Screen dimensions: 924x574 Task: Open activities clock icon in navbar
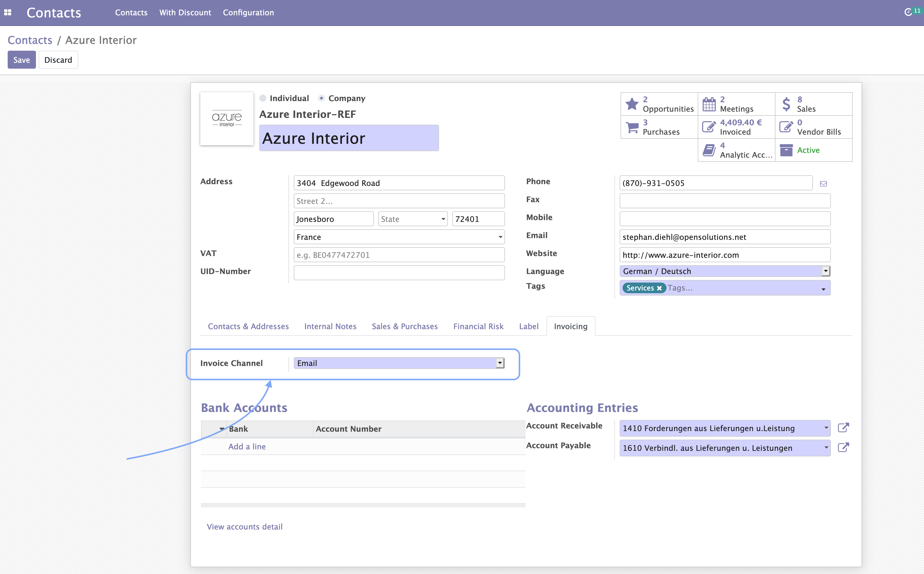(908, 13)
